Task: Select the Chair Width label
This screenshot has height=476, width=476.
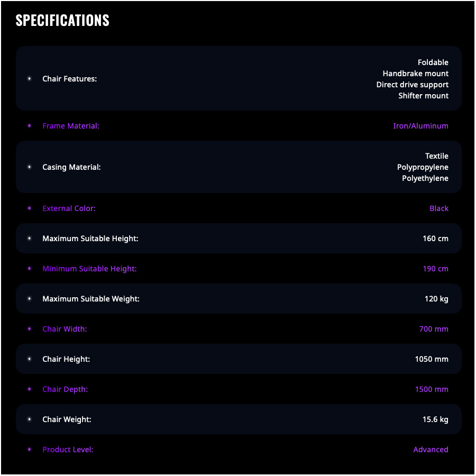Action: (65, 329)
